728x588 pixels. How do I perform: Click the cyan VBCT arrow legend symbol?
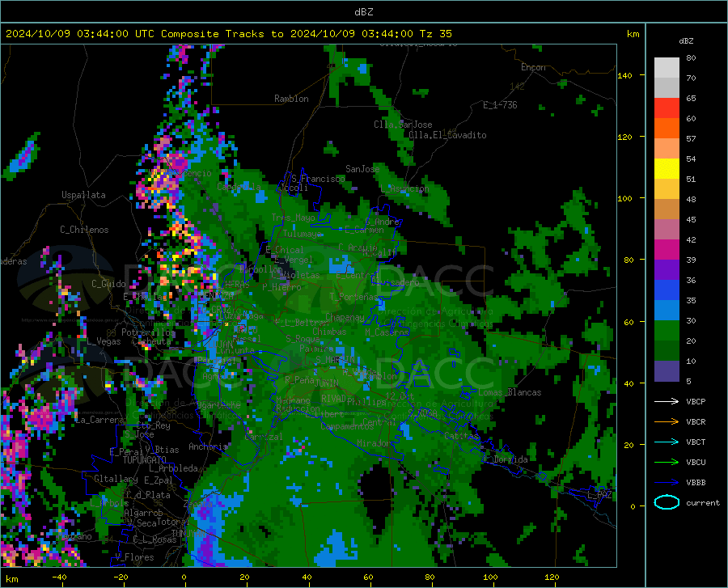[667, 442]
